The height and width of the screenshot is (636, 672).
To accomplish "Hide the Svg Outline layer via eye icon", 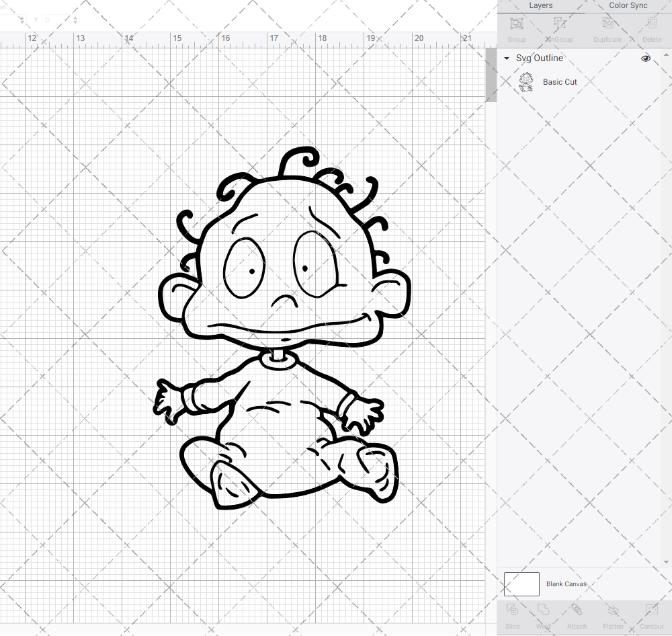I will click(x=645, y=58).
